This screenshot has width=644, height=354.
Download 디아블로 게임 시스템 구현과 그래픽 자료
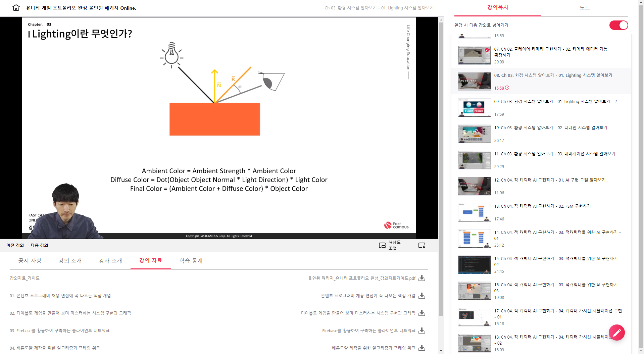click(x=422, y=313)
